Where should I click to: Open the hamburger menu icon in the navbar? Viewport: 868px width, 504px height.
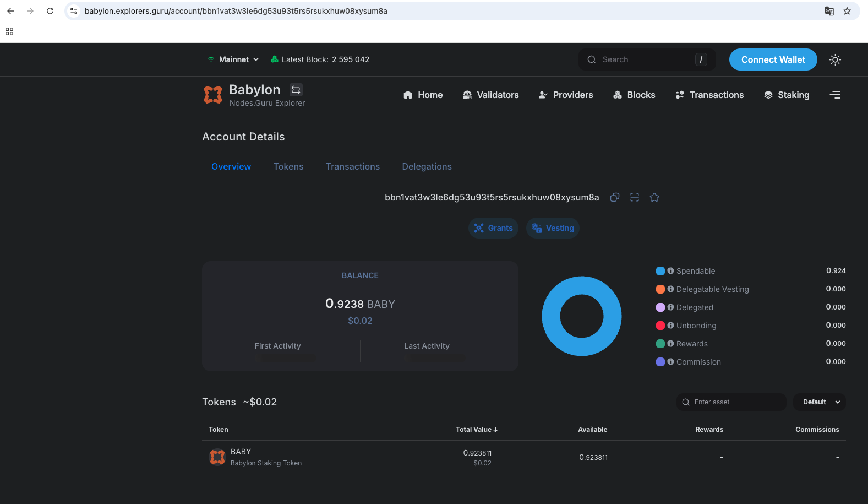(835, 95)
